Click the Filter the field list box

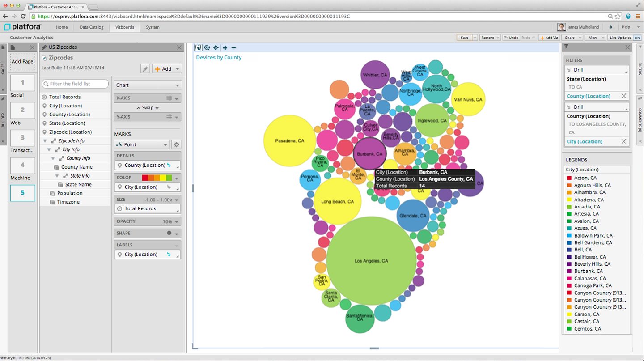coord(75,84)
